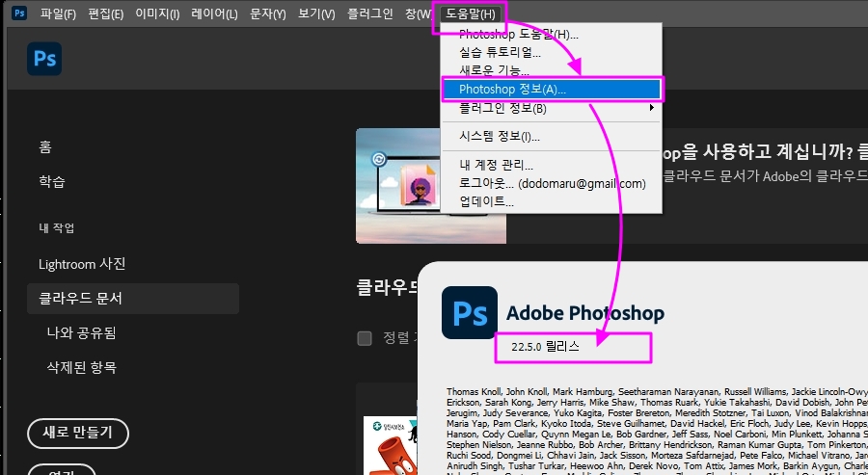This screenshot has height=475, width=868.
Task: Select 새로운 기능... menu item
Action: 551,70
